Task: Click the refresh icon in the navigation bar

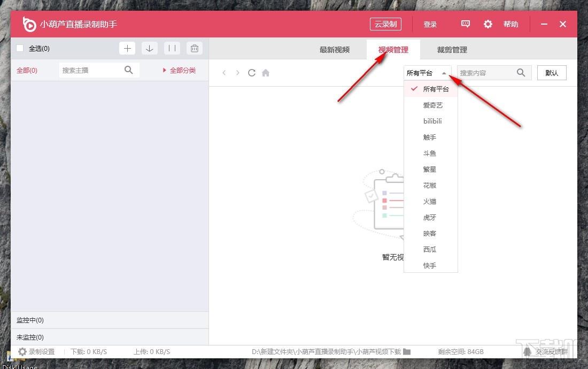Action: click(x=252, y=73)
